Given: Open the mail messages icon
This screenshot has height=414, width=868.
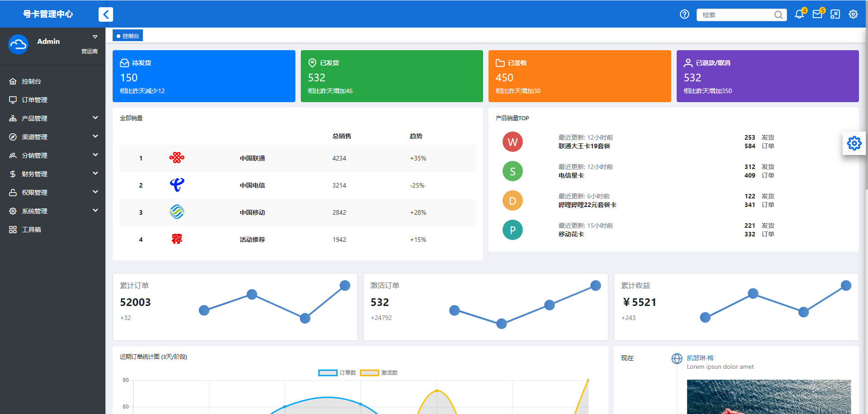Looking at the screenshot, I should [817, 14].
